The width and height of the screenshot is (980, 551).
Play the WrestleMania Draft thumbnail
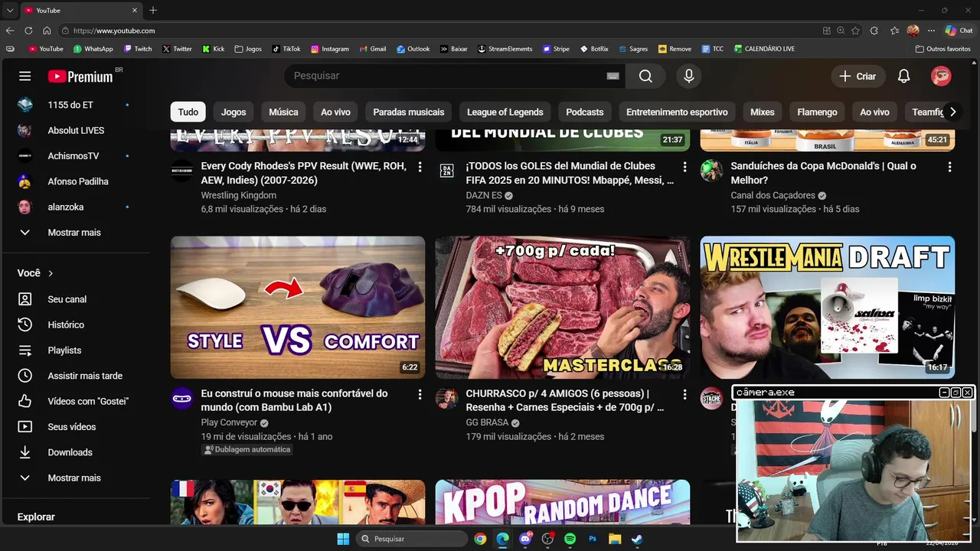click(x=828, y=308)
